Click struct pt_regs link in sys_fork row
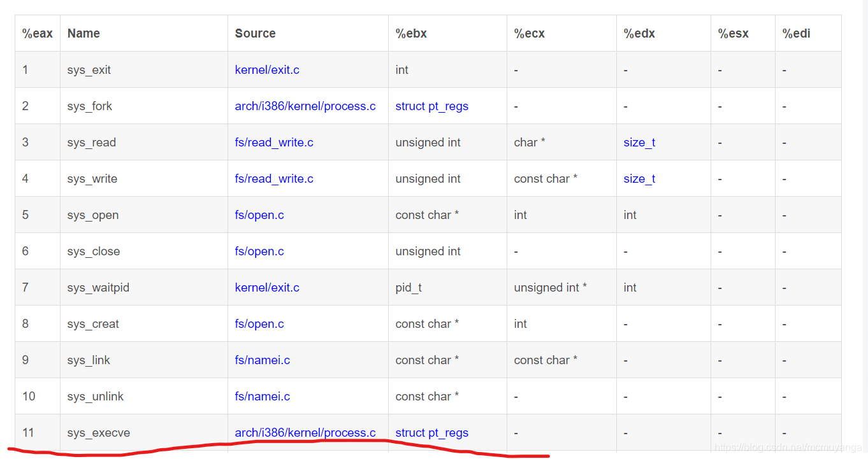This screenshot has width=868, height=459. (x=432, y=106)
